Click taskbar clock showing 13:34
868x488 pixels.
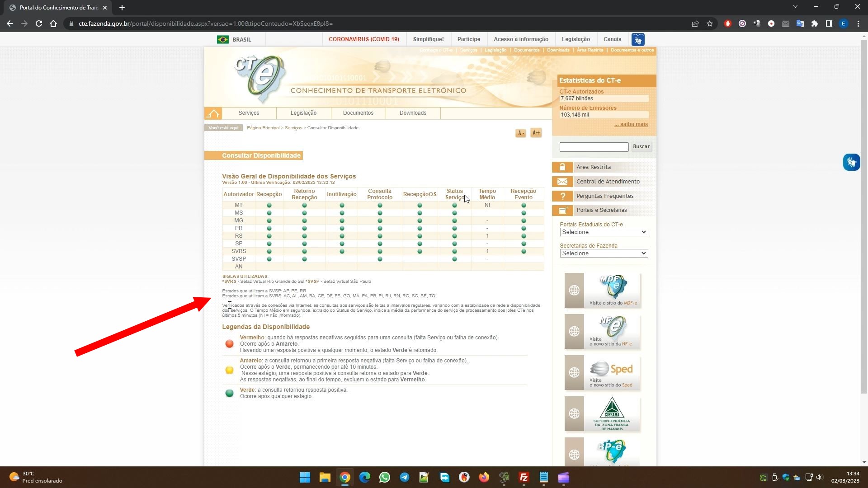pos(845,477)
